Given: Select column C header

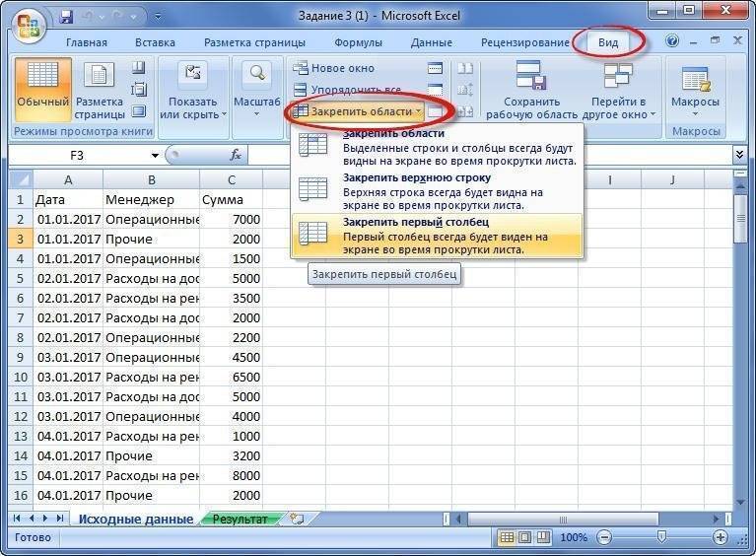Looking at the screenshot, I should pos(232,179).
